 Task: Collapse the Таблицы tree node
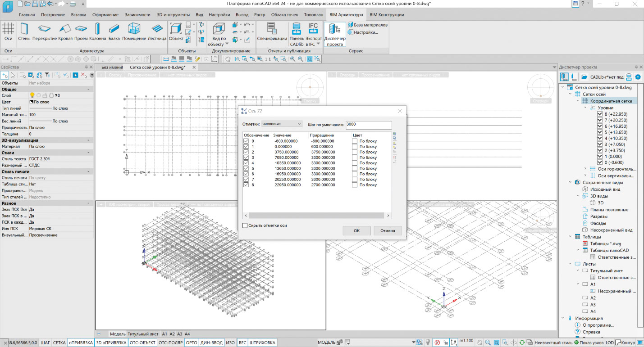click(x=571, y=237)
